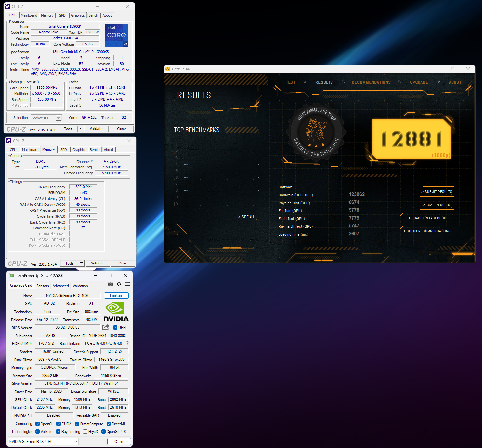Open Mainboard tab in top CPU-Z window
Screen dimensions: 482x448
29,15
